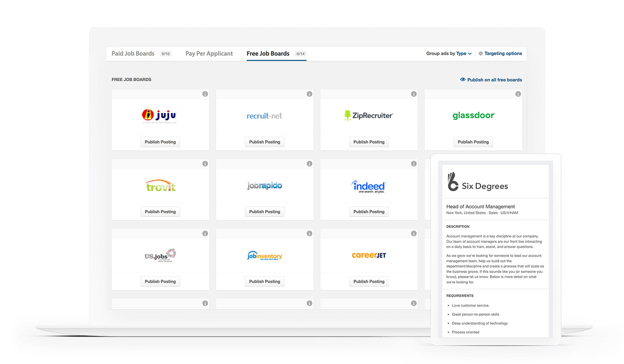Publish posting to Glassdoor
This screenshot has height=364, width=624.
pyautogui.click(x=473, y=142)
